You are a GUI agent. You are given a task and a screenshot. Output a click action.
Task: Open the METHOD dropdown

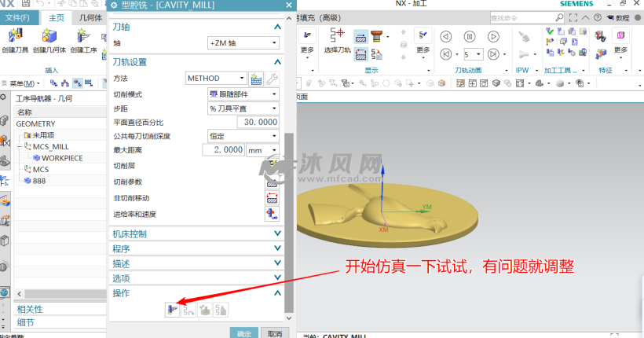[x=216, y=78]
